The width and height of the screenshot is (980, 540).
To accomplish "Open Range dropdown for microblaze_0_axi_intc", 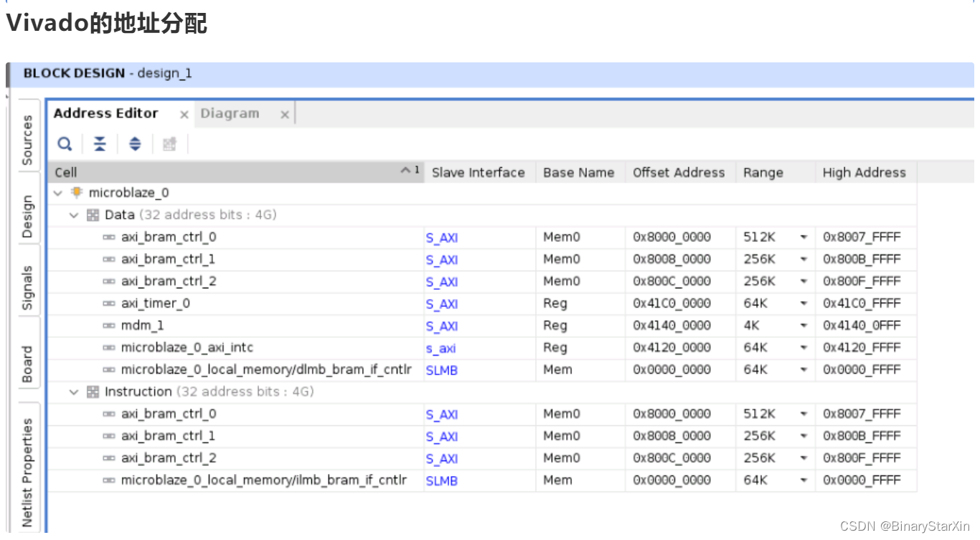I will coord(804,349).
